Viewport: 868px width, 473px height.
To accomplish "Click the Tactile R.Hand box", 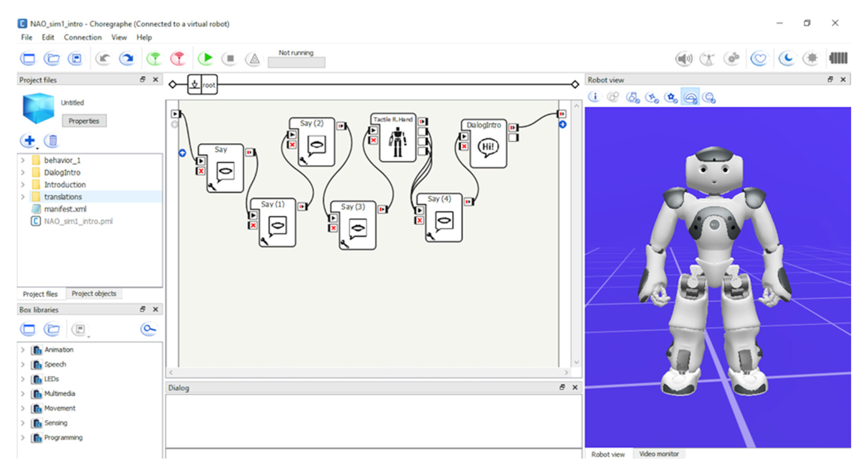I will click(x=398, y=138).
